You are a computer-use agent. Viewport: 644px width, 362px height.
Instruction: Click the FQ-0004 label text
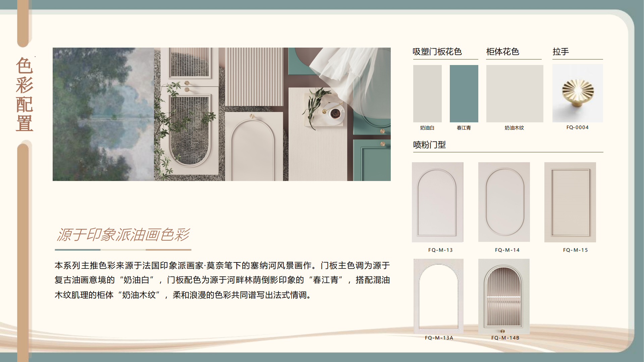(x=577, y=127)
